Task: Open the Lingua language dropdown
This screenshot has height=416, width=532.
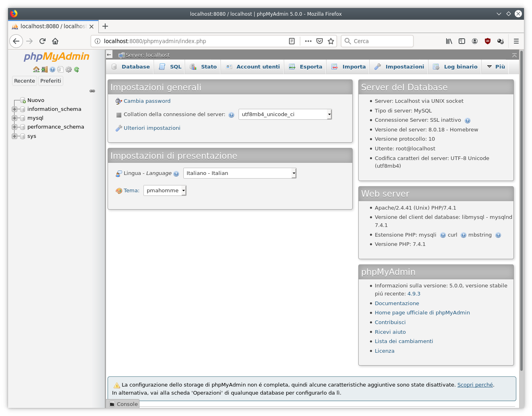Action: [240, 173]
